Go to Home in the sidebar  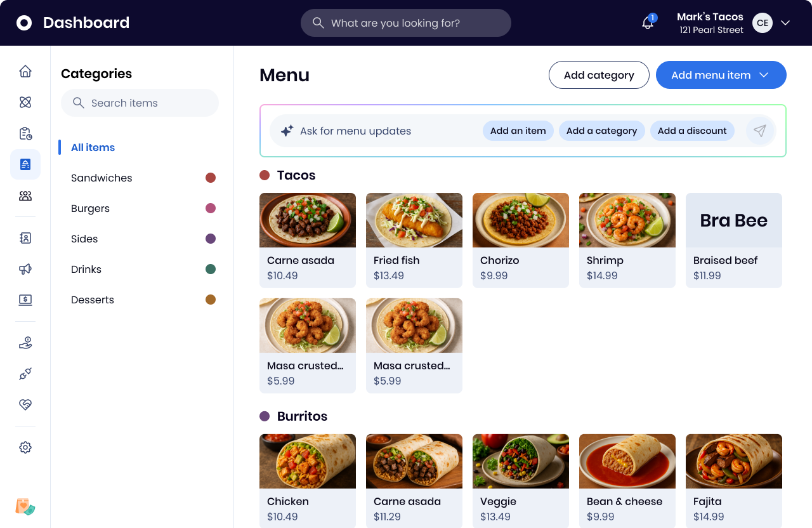tap(25, 71)
